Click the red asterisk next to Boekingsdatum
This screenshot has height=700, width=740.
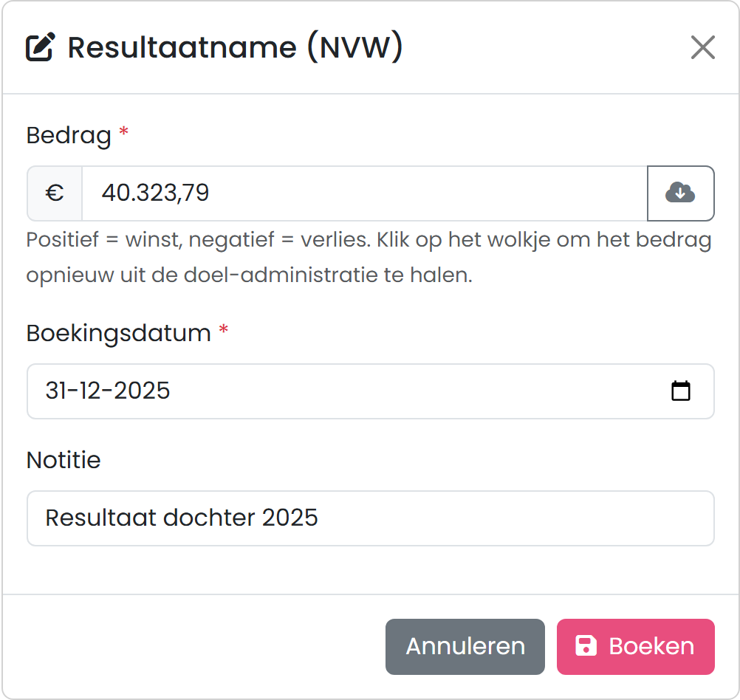point(224,329)
